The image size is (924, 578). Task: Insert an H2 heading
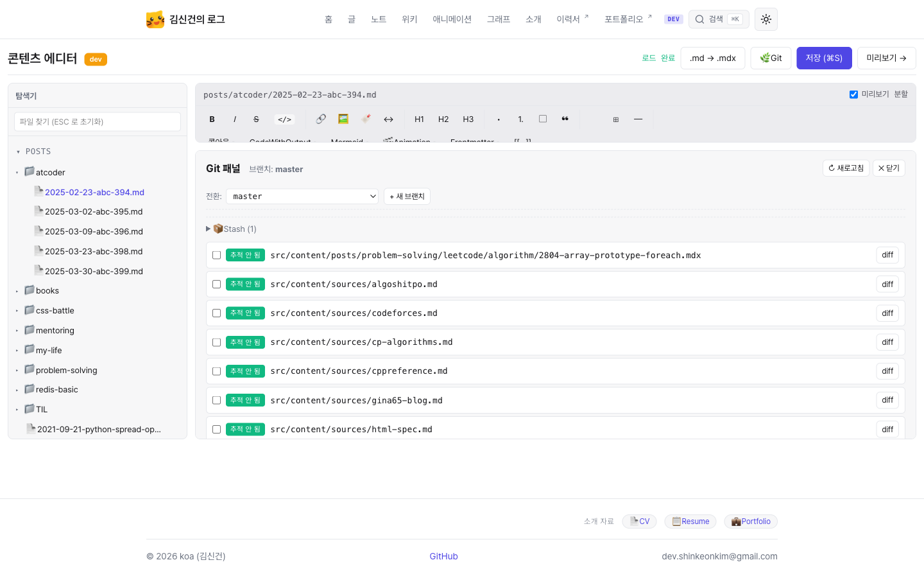tap(443, 119)
